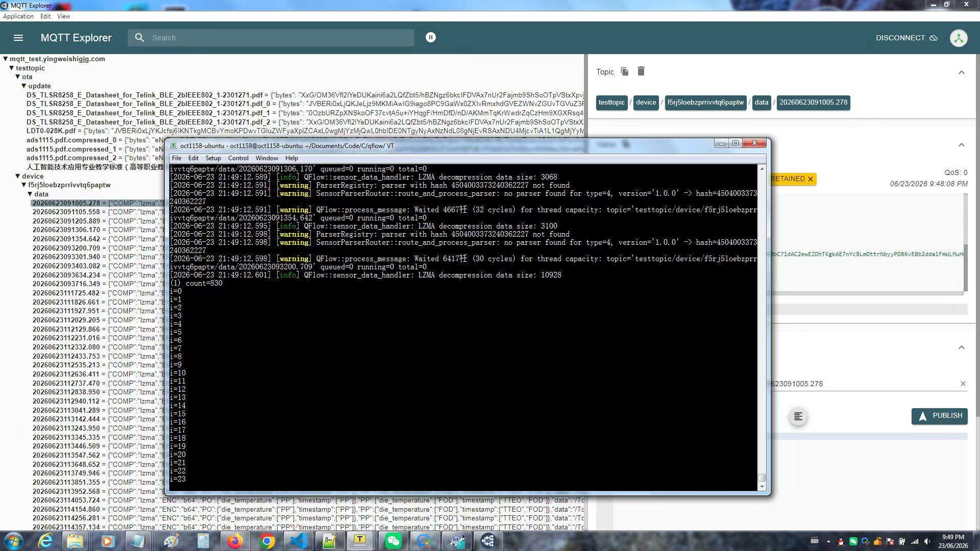
Task: Switch to WeChat in taskbar
Action: 394,541
